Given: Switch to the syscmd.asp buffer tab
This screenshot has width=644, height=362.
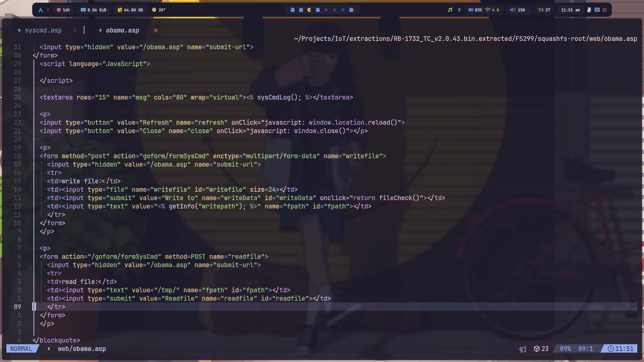Looking at the screenshot, I should click(43, 31).
